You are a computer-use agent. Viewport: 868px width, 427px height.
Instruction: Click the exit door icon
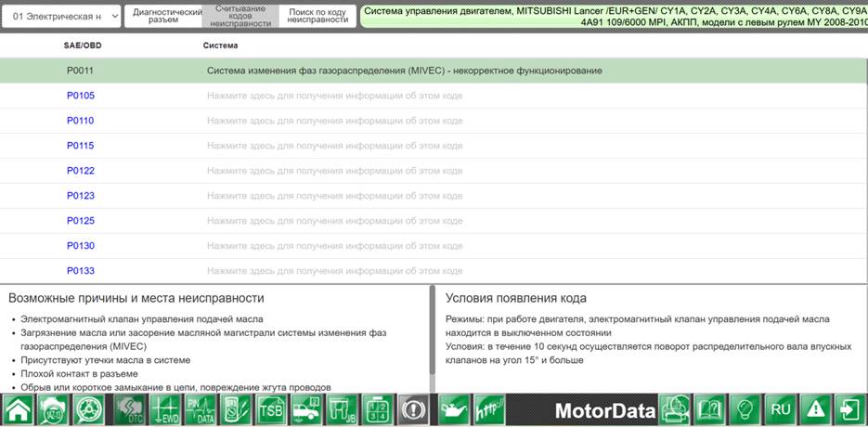pos(851,410)
